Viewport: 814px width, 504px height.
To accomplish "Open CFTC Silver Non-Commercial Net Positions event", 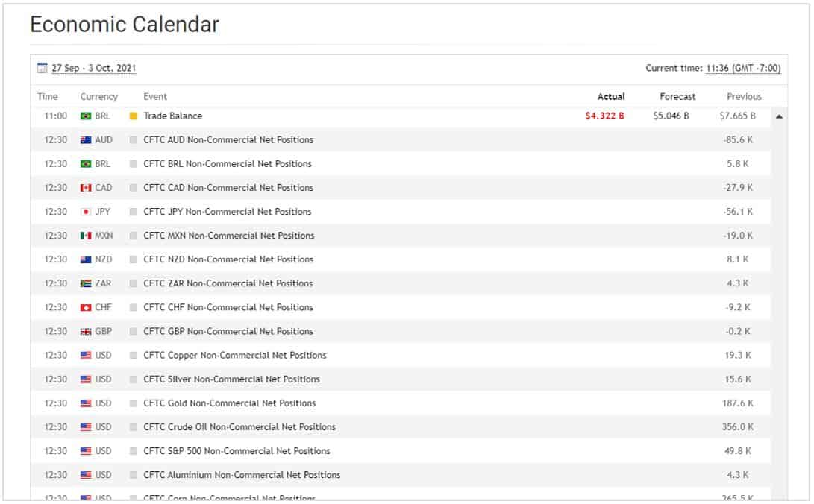I will point(231,379).
